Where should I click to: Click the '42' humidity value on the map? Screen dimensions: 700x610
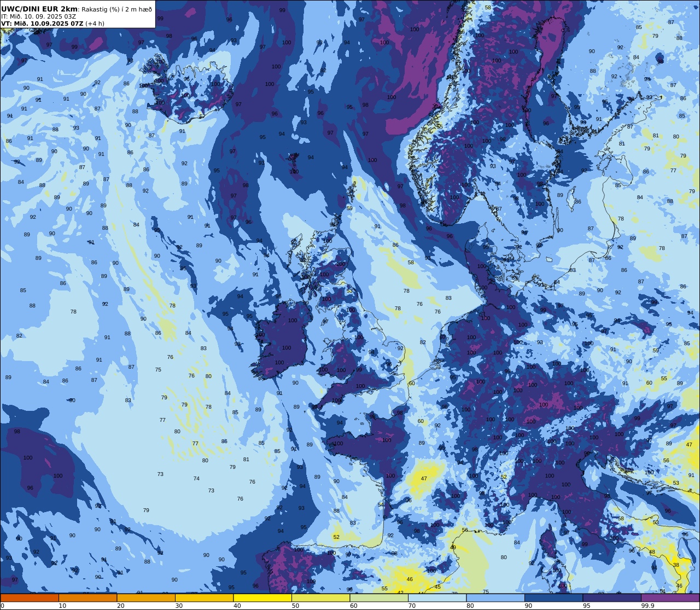(400, 592)
